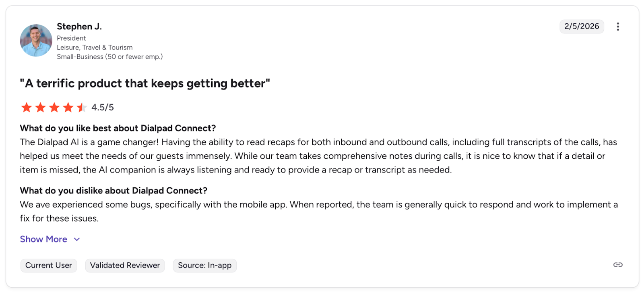Image resolution: width=644 pixels, height=293 pixels.
Task: Click the 2/5/2026 date badge
Action: (582, 27)
